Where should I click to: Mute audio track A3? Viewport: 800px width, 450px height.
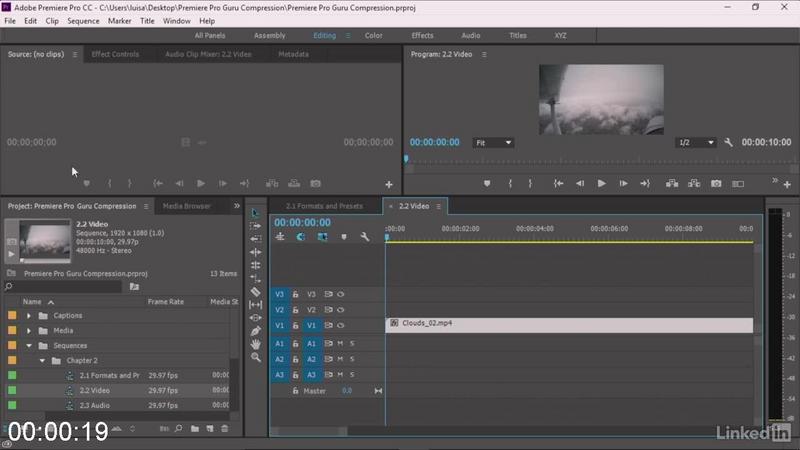pos(340,375)
